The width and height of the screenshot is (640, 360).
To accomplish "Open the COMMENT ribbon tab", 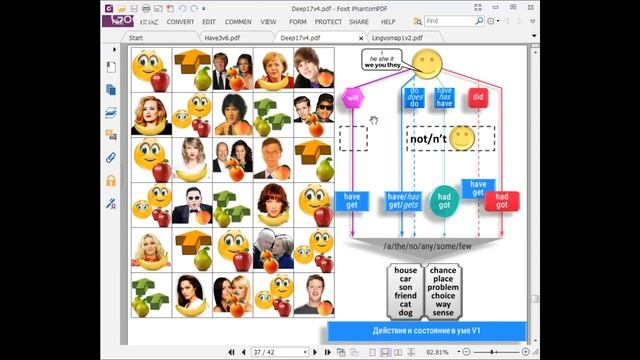I will click(x=238, y=22).
